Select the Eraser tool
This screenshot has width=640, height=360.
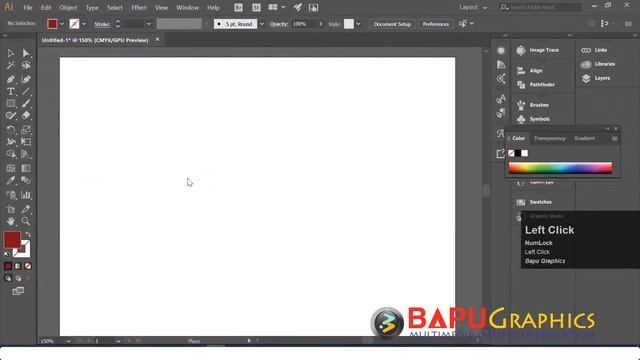pos(26,116)
